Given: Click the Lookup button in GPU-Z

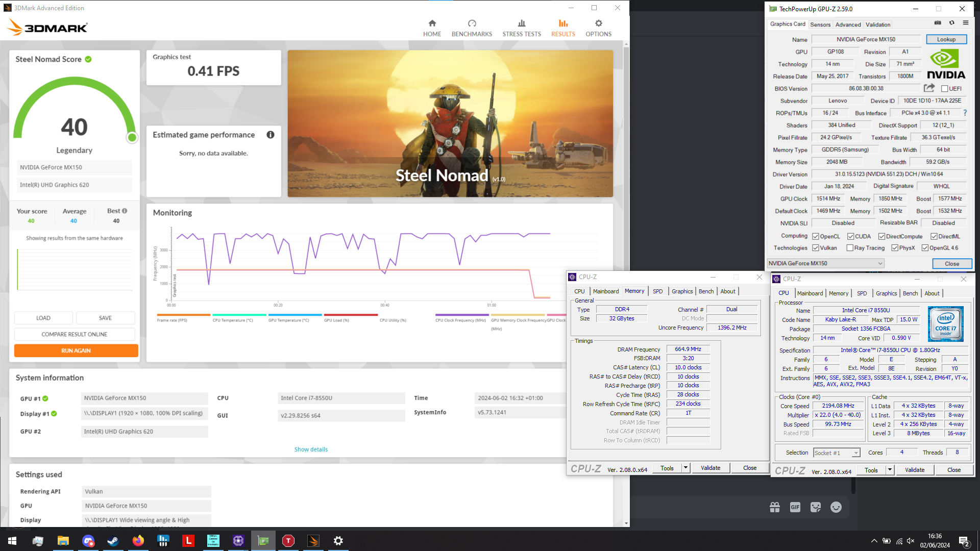Looking at the screenshot, I should point(946,39).
